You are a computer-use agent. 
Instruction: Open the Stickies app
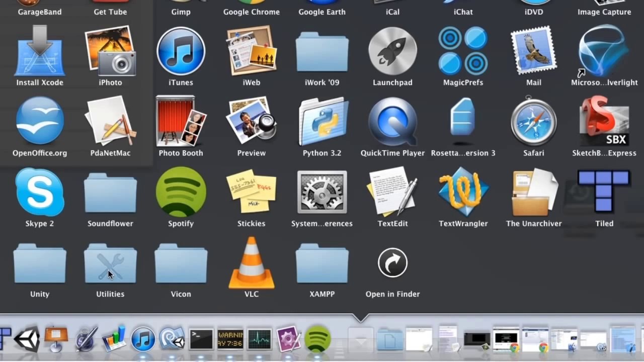click(x=251, y=192)
